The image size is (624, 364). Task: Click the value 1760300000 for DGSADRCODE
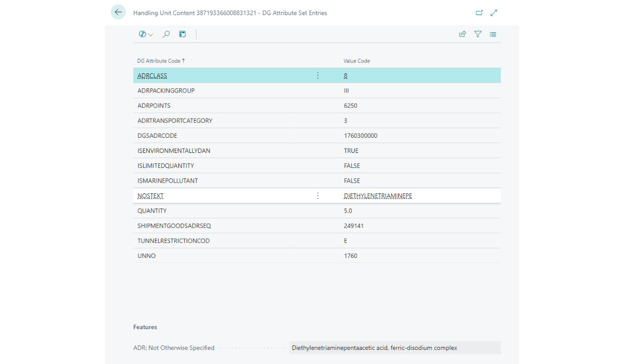click(x=360, y=136)
